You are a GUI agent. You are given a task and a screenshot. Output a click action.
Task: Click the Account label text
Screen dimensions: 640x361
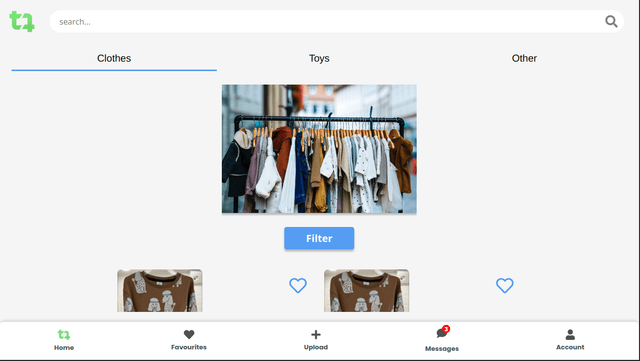570,347
